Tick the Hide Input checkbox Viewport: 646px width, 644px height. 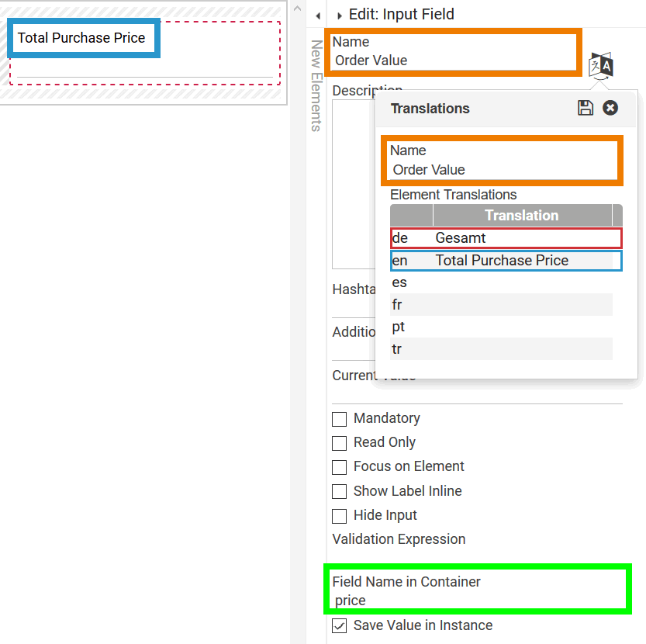340,516
